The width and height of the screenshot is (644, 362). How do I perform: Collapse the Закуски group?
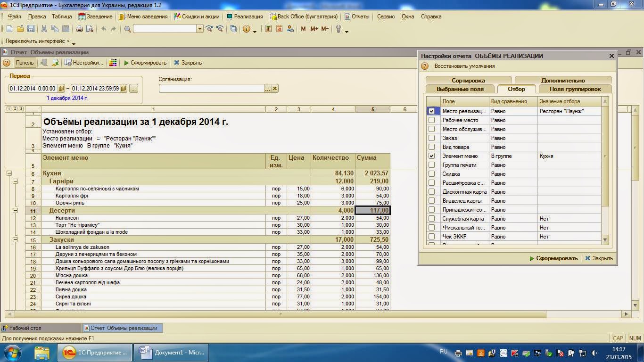click(x=15, y=239)
